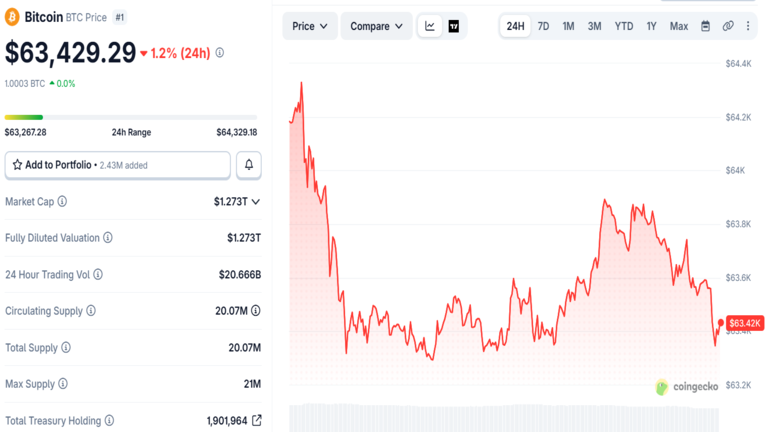The width and height of the screenshot is (768, 432).
Task: Click the price alert bell icon
Action: tap(249, 165)
